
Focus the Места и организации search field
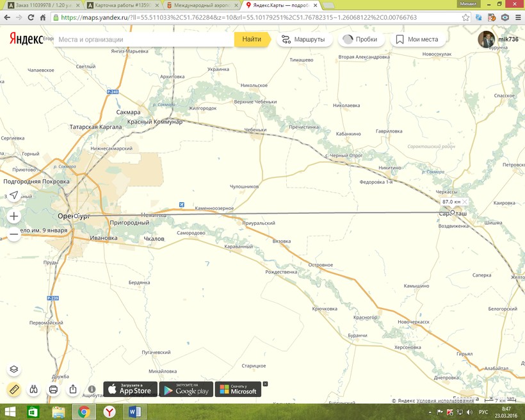144,40
